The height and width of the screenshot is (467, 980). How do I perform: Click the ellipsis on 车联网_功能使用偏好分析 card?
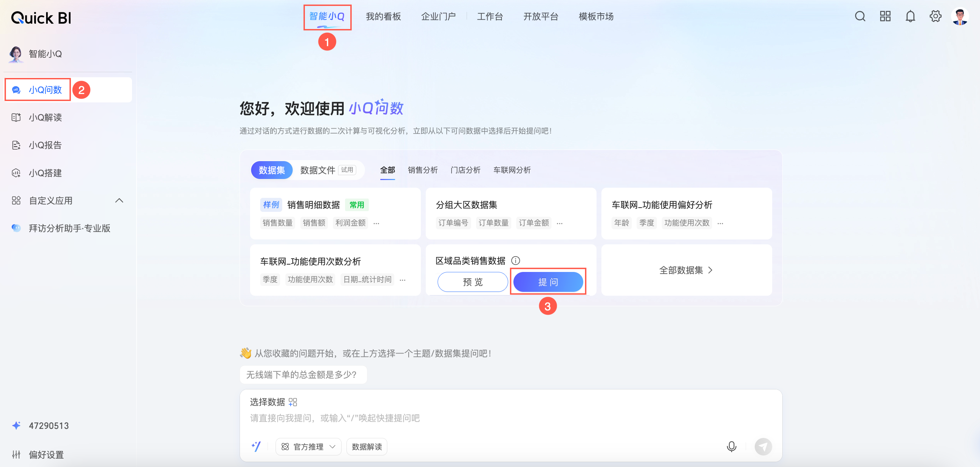(x=720, y=223)
